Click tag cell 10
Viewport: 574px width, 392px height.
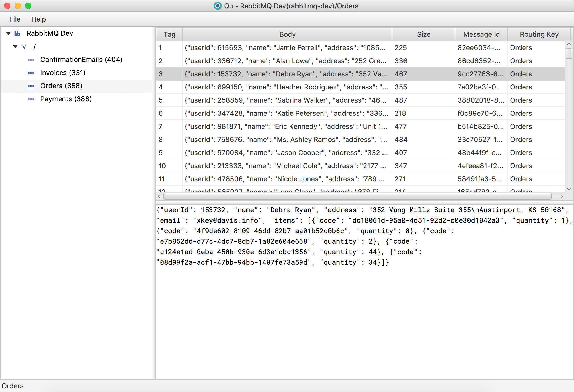[x=169, y=166]
